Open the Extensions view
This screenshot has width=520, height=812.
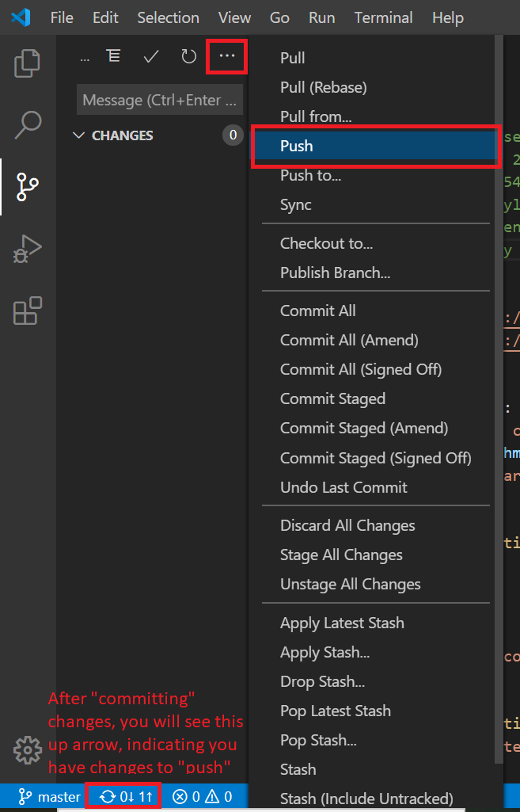27,311
